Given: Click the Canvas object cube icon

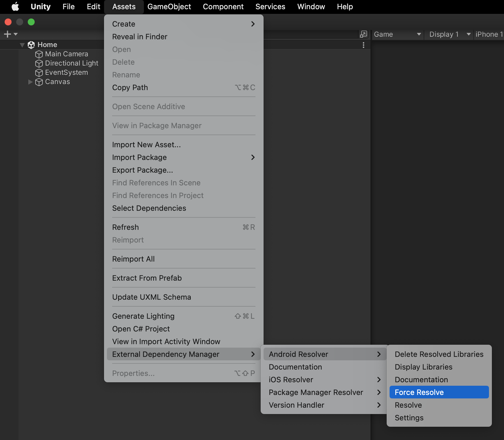Looking at the screenshot, I should (x=39, y=82).
